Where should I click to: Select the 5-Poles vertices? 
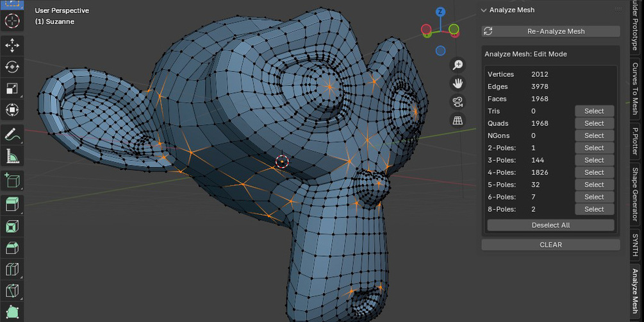click(x=594, y=185)
